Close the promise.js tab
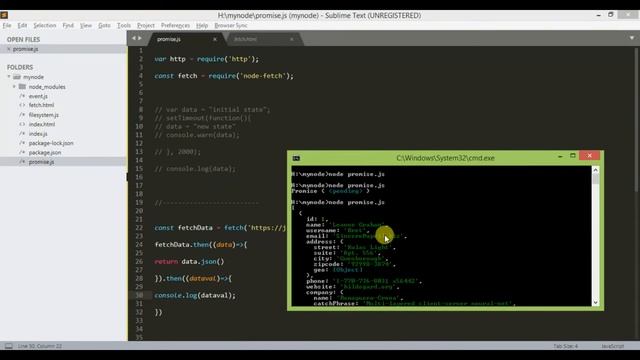Viewport: 640px width, 360px height. point(215,39)
